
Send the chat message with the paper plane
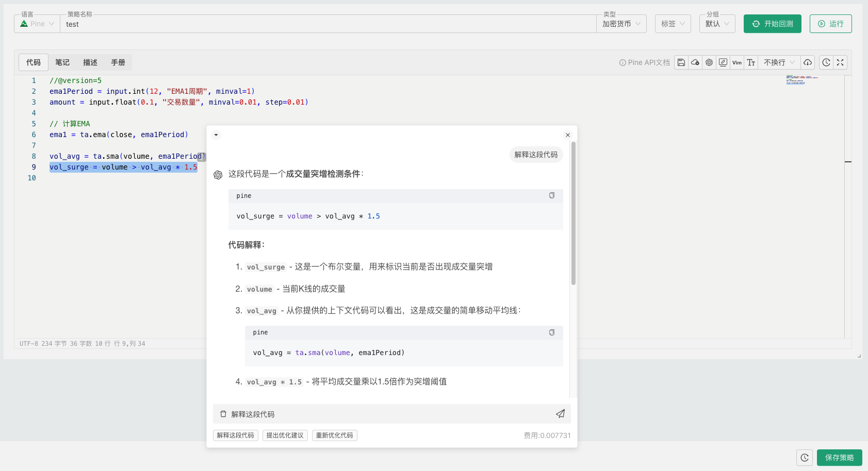pos(560,413)
